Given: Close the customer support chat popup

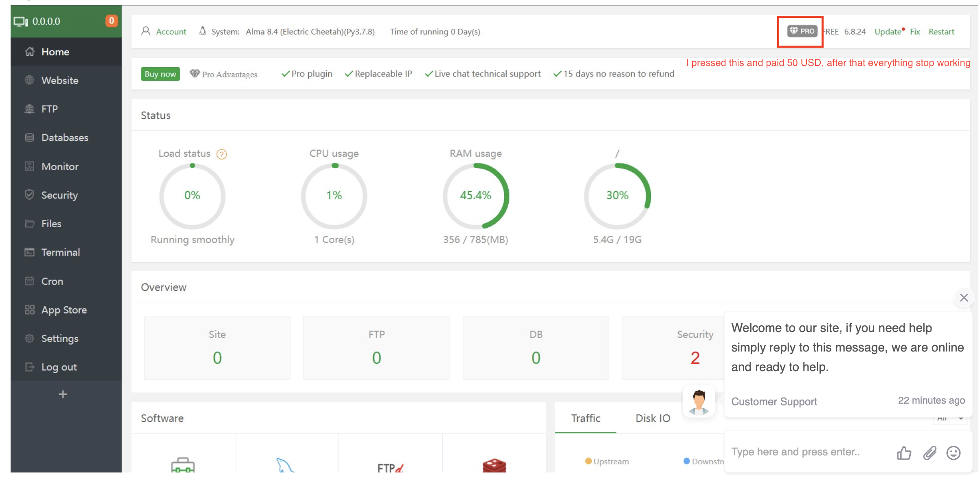Looking at the screenshot, I should (x=964, y=298).
